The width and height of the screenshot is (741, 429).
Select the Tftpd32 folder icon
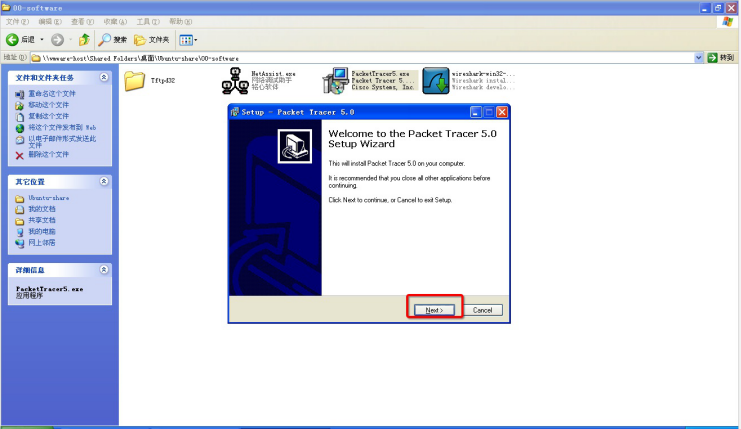[x=135, y=81]
